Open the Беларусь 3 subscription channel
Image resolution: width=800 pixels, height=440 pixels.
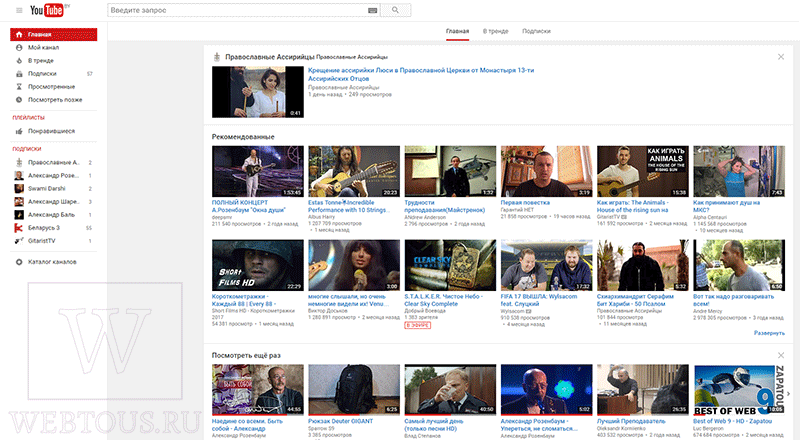[x=43, y=228]
